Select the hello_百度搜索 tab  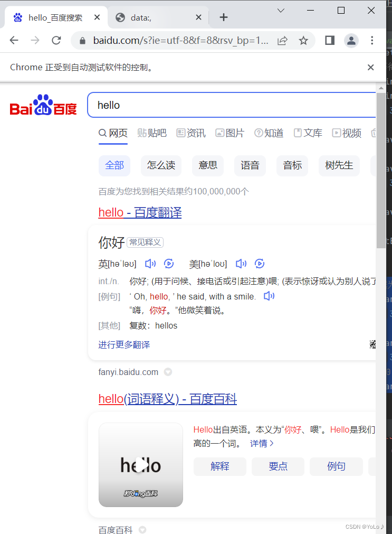click(x=56, y=17)
